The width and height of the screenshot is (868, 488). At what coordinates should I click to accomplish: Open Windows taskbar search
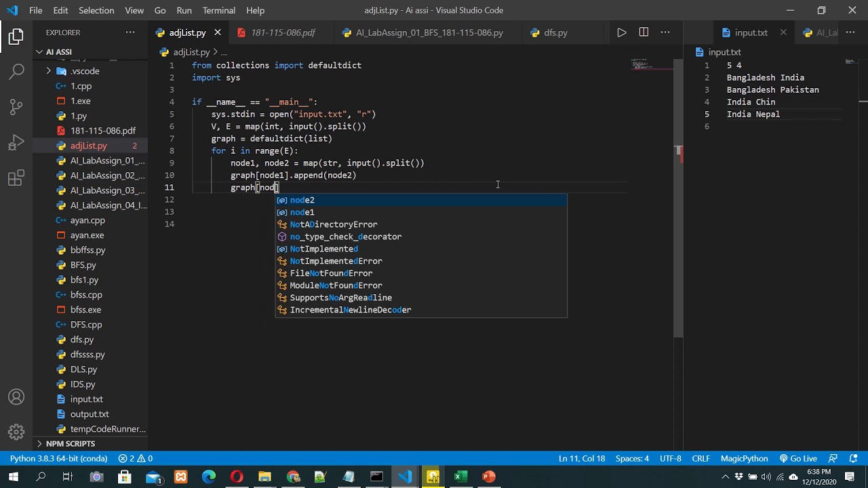tap(41, 477)
